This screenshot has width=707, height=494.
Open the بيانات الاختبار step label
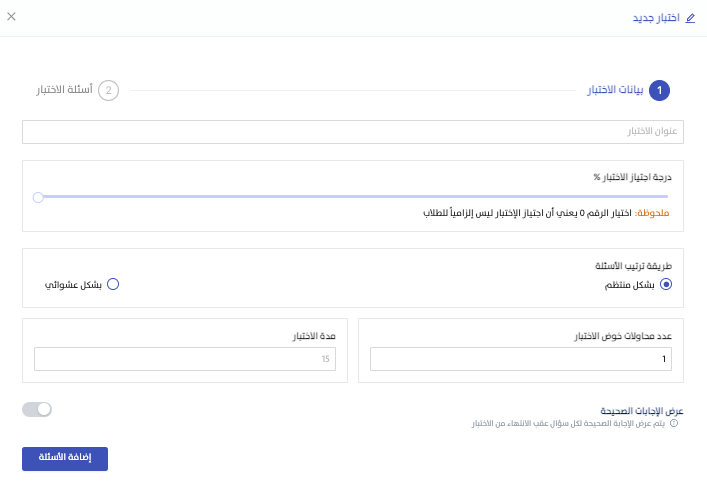614,91
